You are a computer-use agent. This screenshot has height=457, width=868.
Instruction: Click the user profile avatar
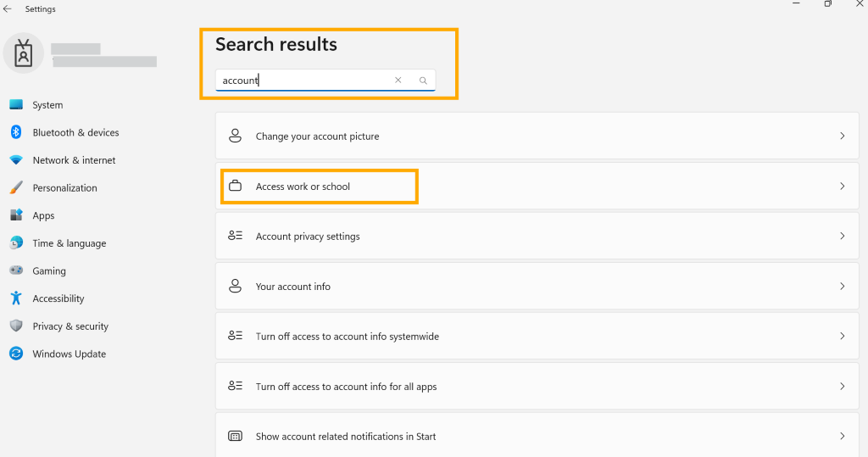point(24,54)
